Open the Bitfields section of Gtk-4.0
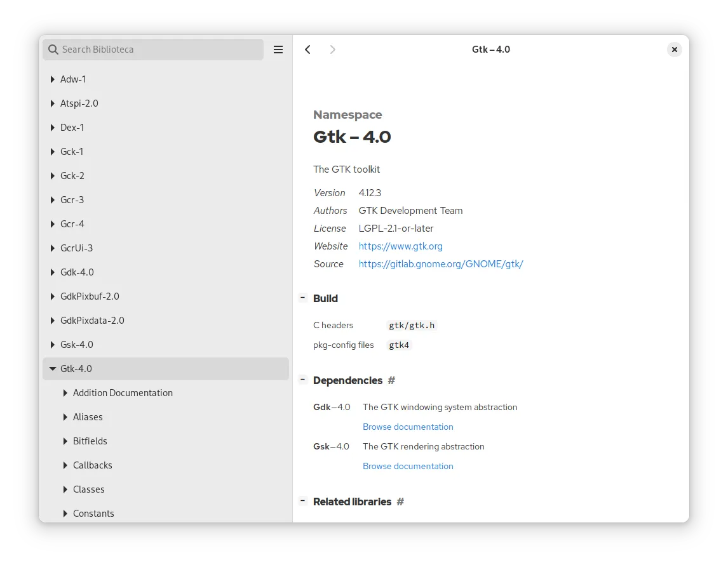Image resolution: width=728 pixels, height=565 pixels. click(90, 441)
